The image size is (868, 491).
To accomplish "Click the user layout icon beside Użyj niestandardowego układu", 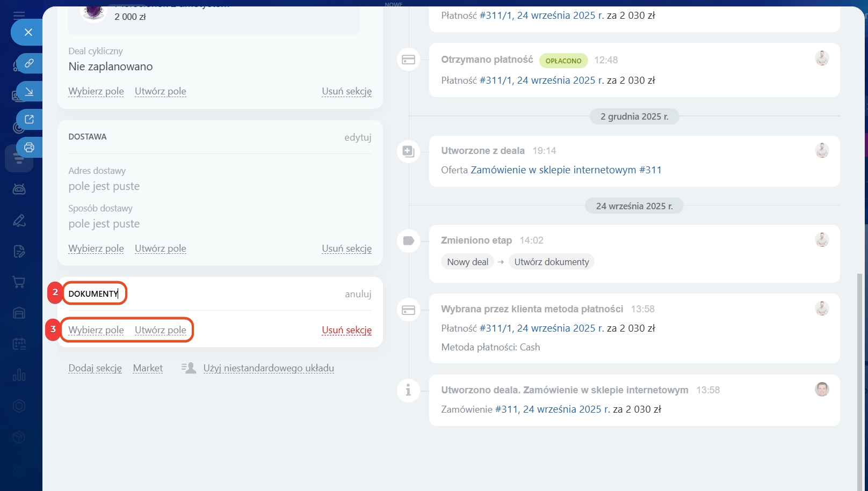I will click(189, 368).
